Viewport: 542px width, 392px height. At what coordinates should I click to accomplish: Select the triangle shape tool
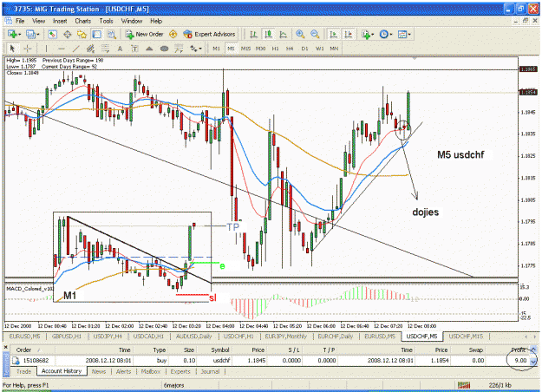(149, 49)
